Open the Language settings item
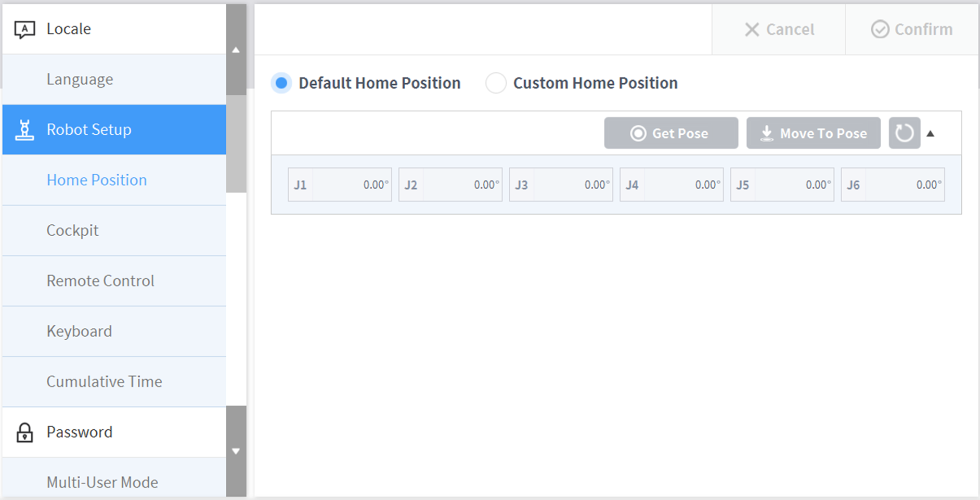 coord(80,79)
